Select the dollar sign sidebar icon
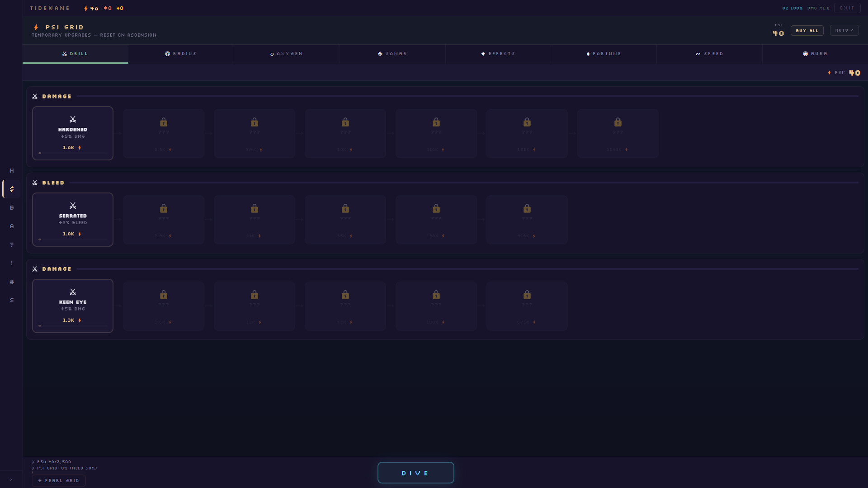 click(x=12, y=189)
